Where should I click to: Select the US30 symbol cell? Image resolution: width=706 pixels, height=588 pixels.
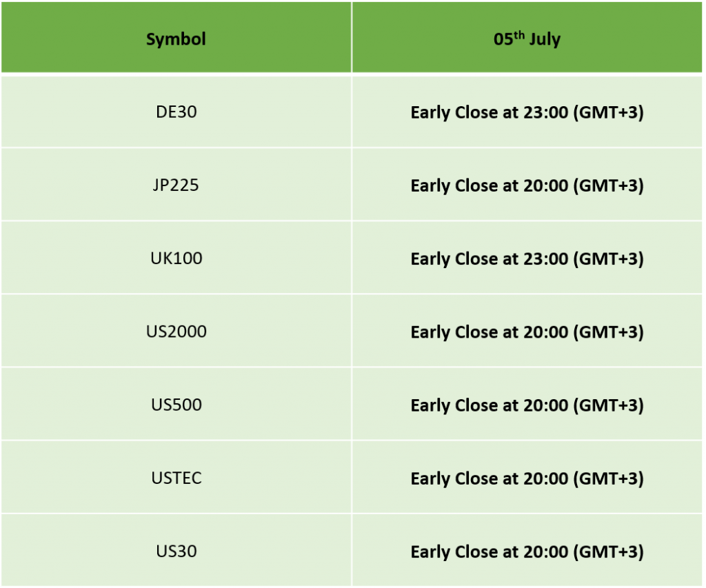tap(176, 551)
